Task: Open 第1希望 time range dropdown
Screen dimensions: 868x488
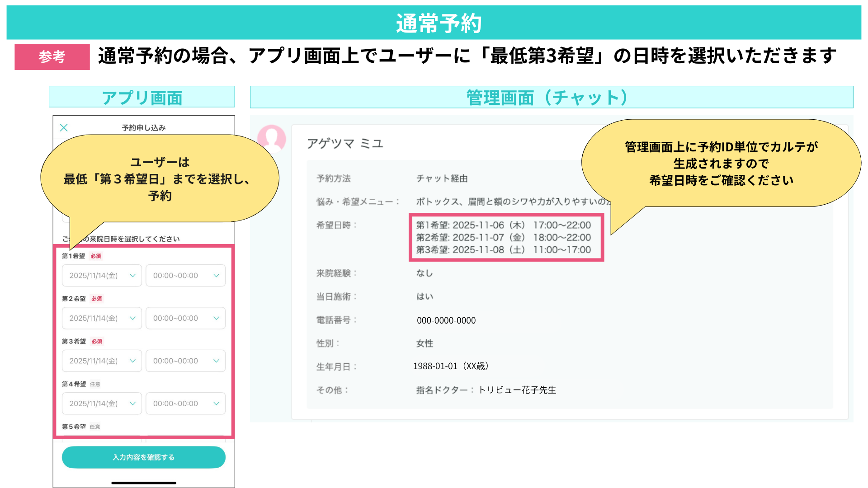Action: (185, 276)
